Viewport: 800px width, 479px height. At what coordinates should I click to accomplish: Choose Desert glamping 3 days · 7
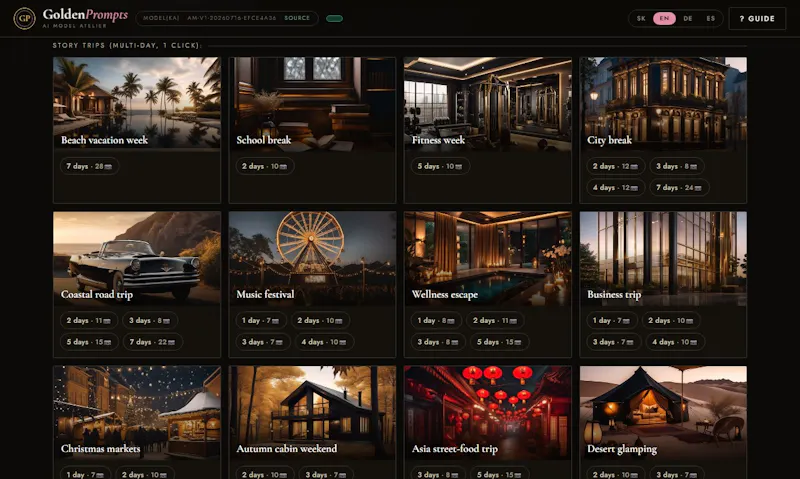(677, 474)
